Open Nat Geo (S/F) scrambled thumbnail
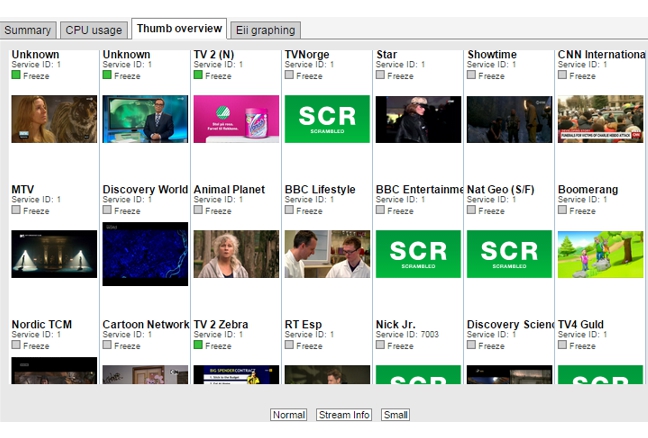Viewport: 648px width, 438px height. point(509,254)
